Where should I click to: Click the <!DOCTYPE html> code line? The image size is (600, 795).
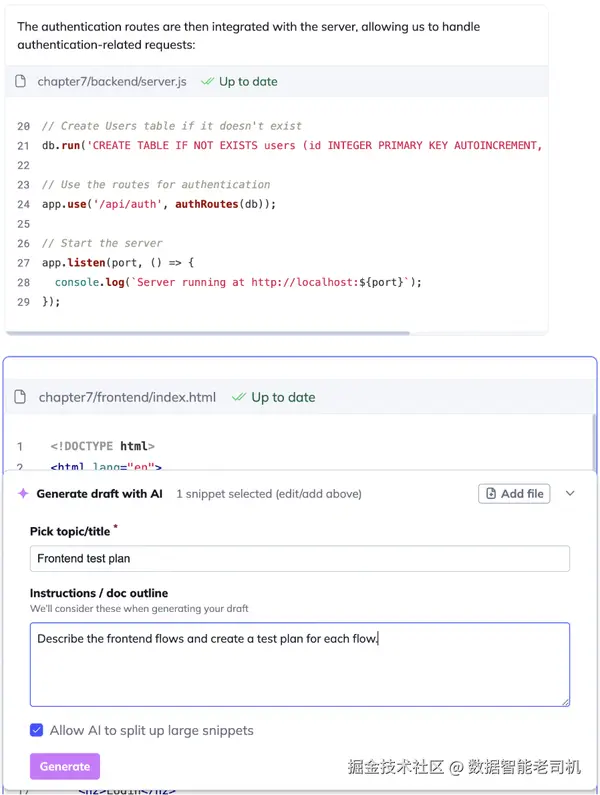[102, 446]
